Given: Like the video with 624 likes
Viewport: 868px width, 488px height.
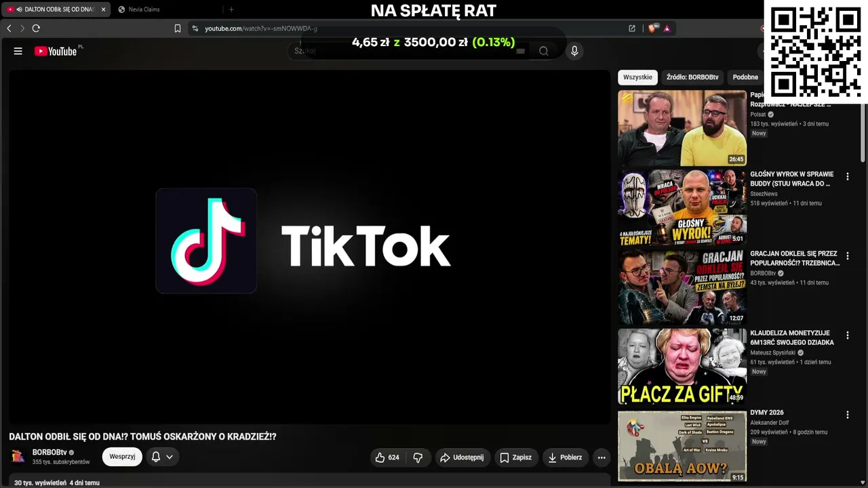Looking at the screenshot, I should 387,457.
